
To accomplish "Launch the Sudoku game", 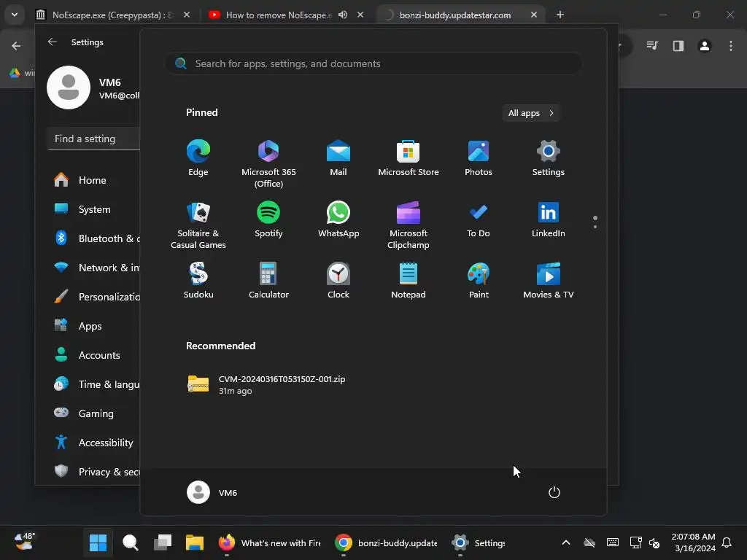I will [x=198, y=281].
